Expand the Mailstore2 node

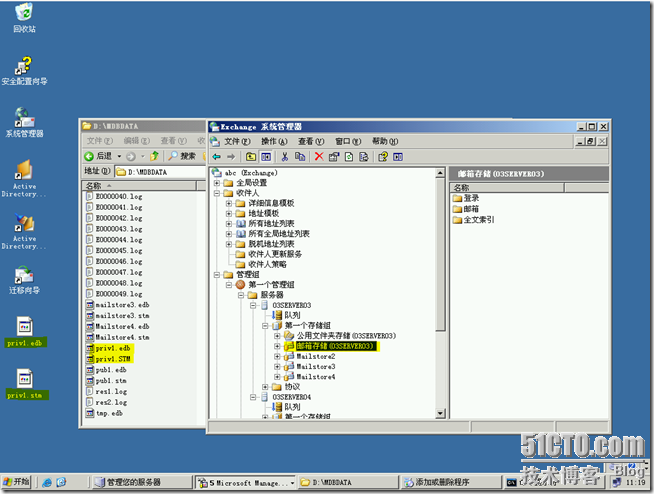pyautogui.click(x=277, y=356)
